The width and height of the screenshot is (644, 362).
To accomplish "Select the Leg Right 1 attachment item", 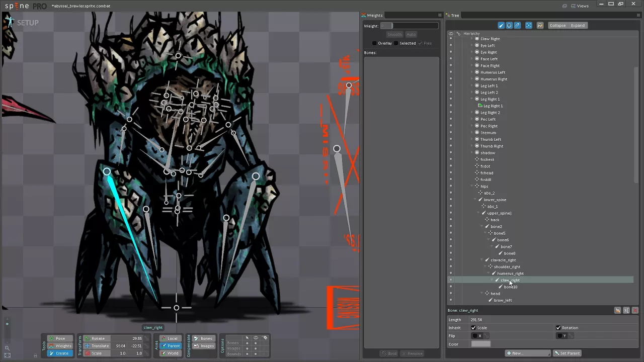I will click(493, 106).
